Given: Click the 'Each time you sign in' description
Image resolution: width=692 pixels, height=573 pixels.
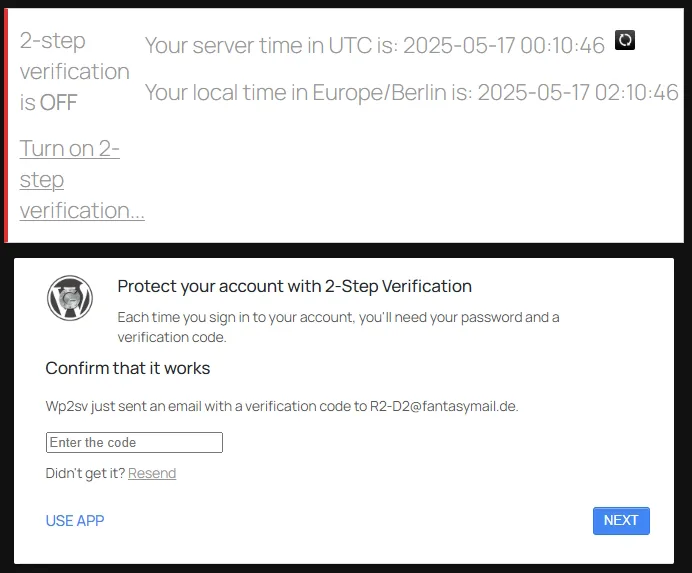Looking at the screenshot, I should 338,327.
